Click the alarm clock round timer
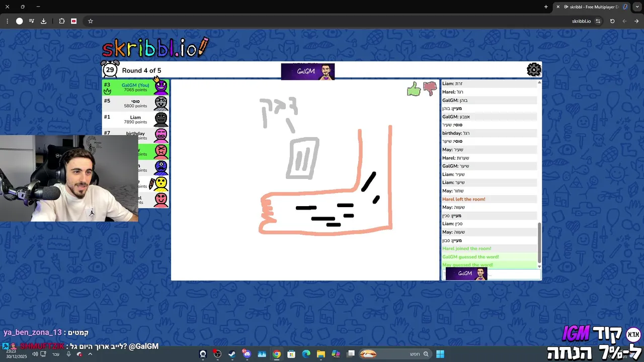644x362 pixels. click(x=110, y=69)
